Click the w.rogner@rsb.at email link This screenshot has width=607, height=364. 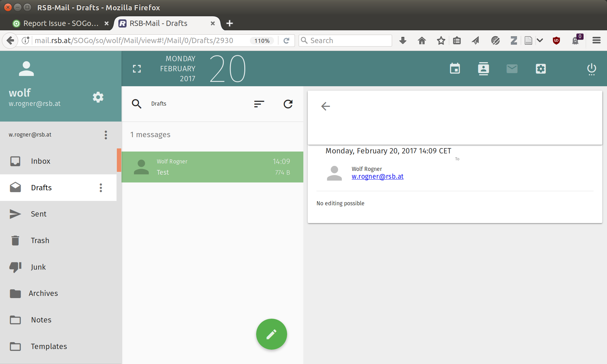click(x=377, y=177)
